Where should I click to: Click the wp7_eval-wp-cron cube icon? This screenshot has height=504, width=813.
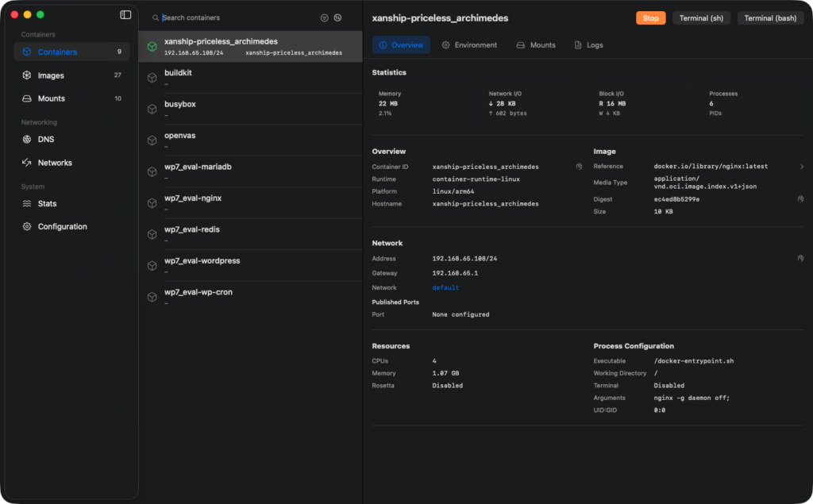click(x=152, y=297)
